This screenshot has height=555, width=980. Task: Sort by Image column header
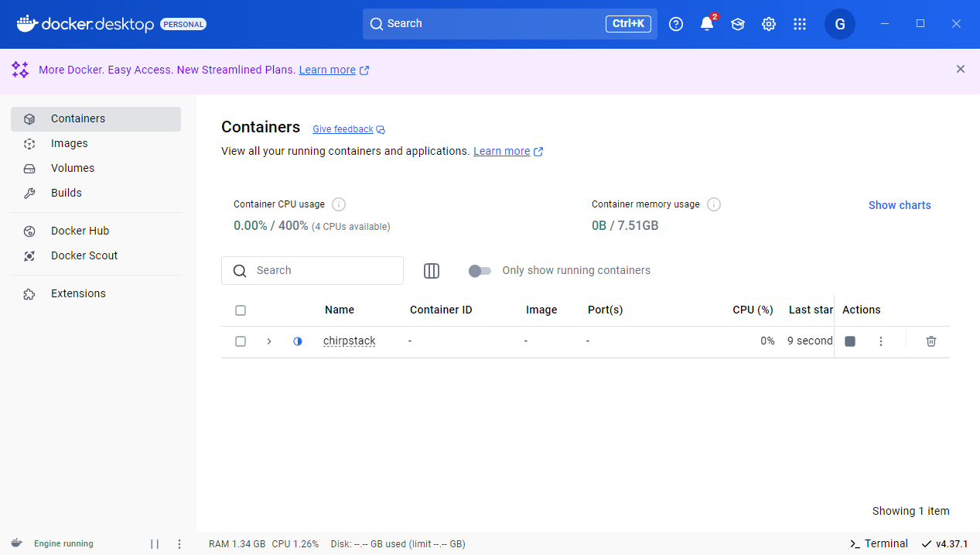(541, 310)
